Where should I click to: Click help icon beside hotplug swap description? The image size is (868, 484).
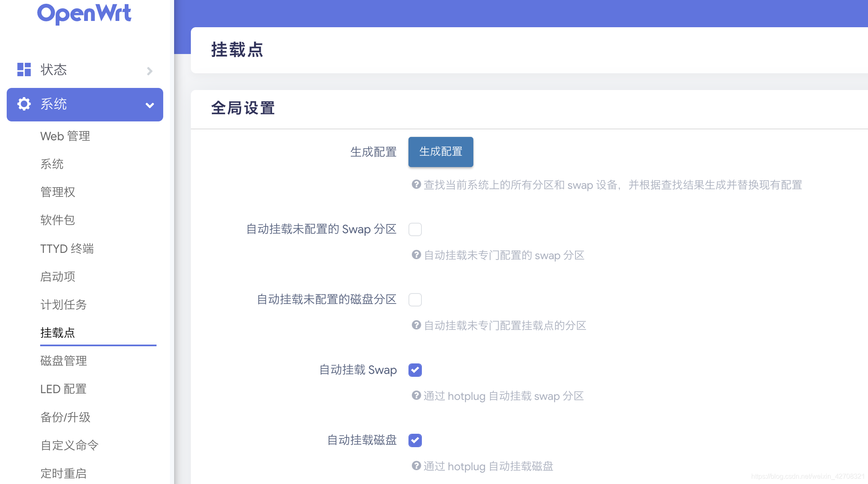[416, 396]
